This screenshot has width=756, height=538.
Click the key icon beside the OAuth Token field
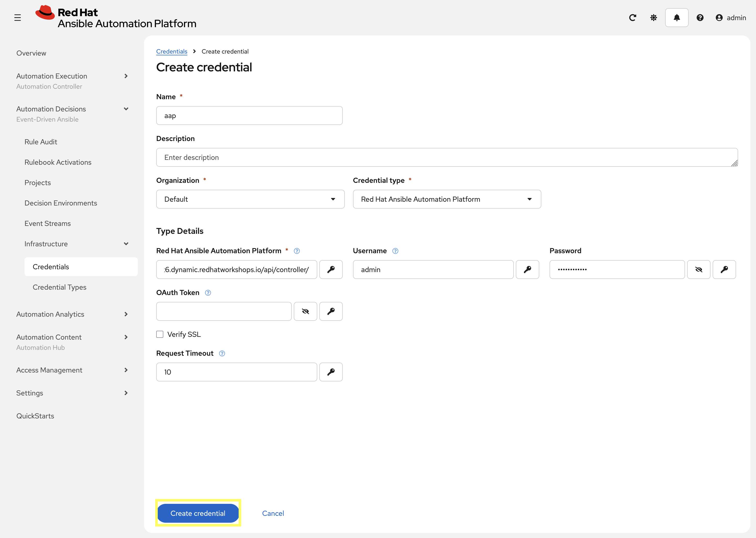click(x=331, y=311)
